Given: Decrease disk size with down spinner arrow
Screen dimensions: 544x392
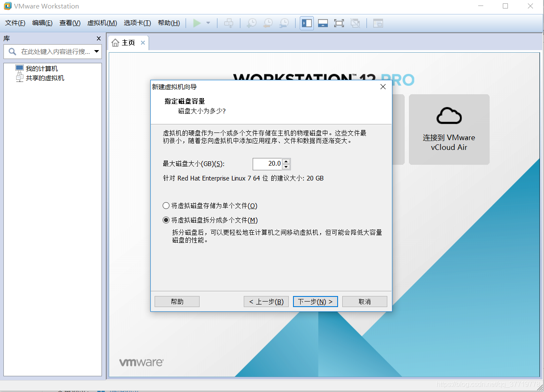Looking at the screenshot, I should [x=286, y=166].
